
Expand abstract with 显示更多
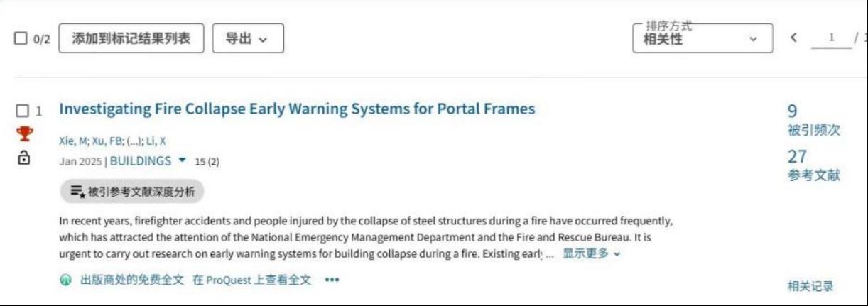[x=592, y=254]
